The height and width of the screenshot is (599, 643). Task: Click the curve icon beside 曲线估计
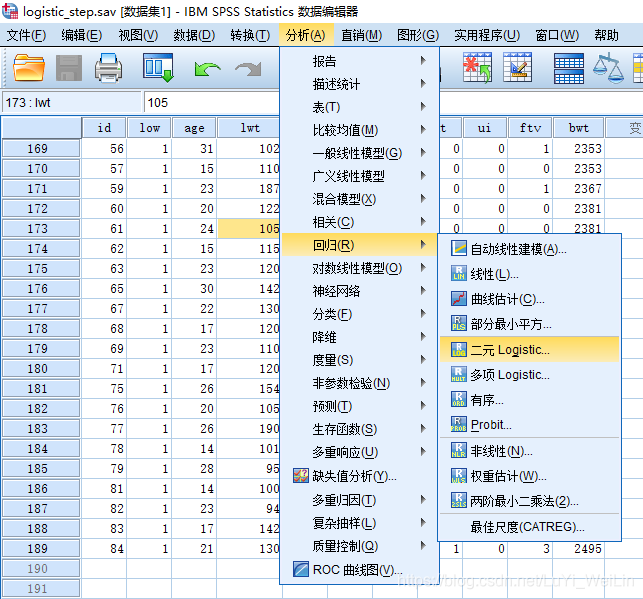point(458,298)
